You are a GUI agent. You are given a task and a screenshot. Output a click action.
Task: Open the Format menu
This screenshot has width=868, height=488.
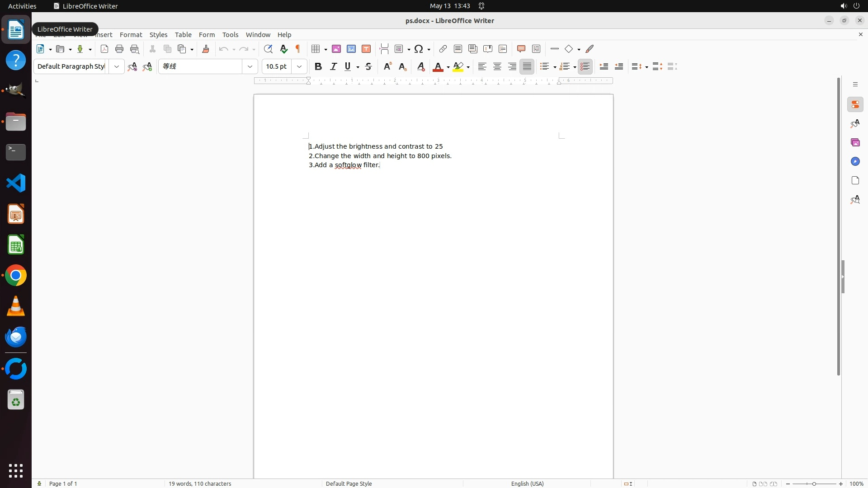[x=131, y=35]
